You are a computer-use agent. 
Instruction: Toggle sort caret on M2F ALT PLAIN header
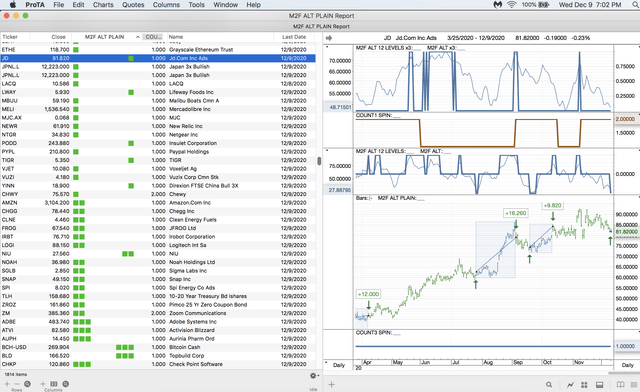coord(138,37)
